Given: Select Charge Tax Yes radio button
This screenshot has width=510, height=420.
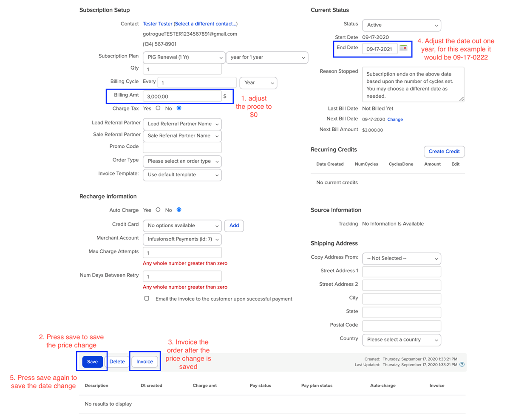Looking at the screenshot, I should point(158,108).
